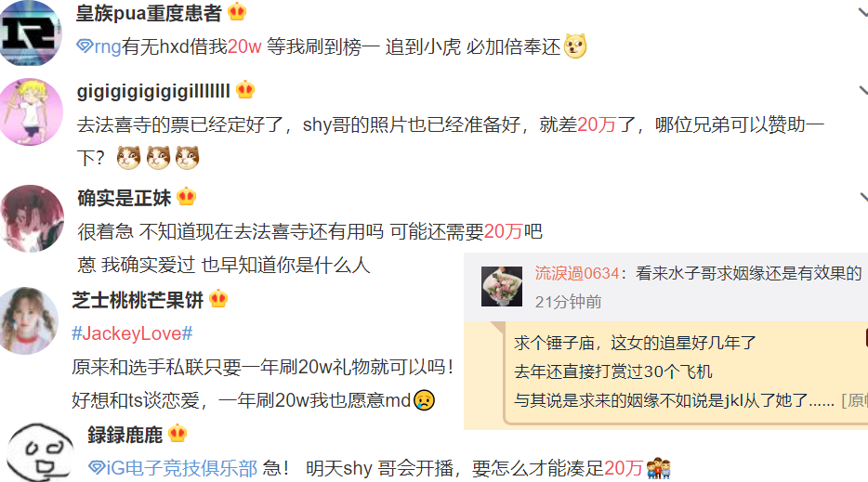Click crown badge next to 芝士桃桃芒果饼
868x482 pixels.
pyautogui.click(x=218, y=299)
